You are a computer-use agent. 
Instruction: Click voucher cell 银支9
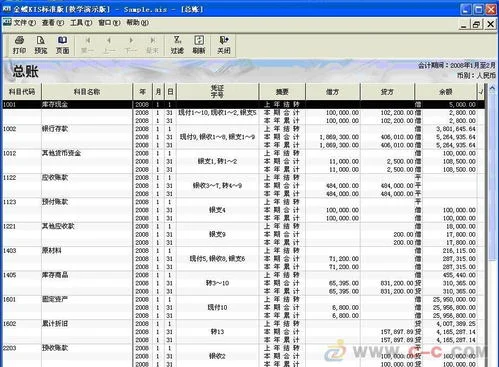pos(217,234)
